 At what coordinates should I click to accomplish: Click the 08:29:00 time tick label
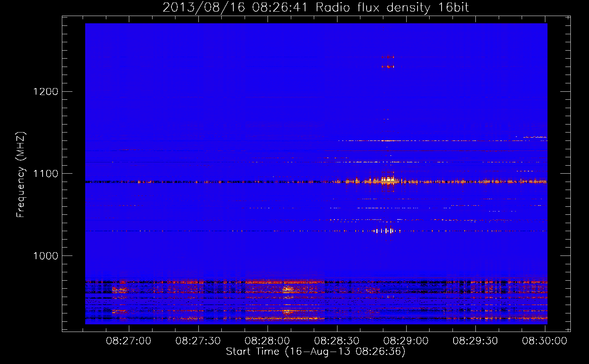point(406,341)
